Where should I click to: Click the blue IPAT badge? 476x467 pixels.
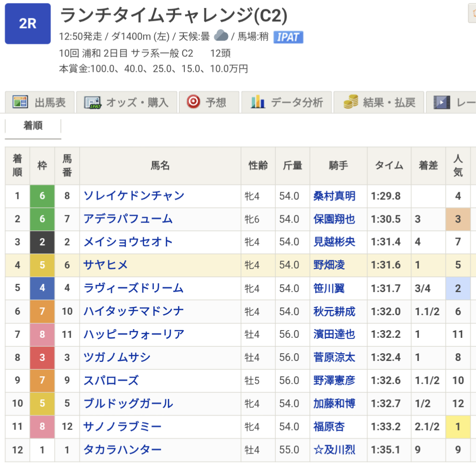pyautogui.click(x=288, y=37)
